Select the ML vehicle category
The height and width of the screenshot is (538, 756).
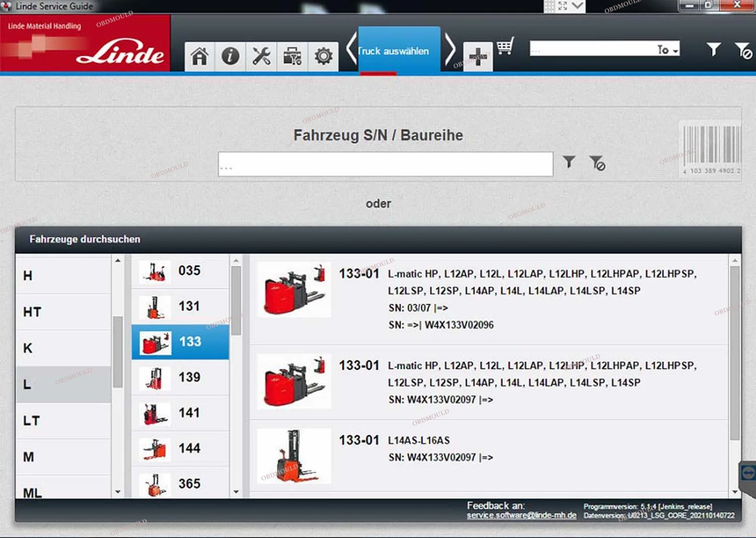64,488
